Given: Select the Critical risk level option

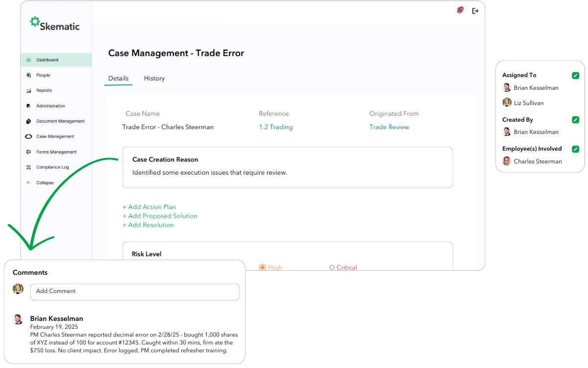Looking at the screenshot, I should [x=332, y=267].
